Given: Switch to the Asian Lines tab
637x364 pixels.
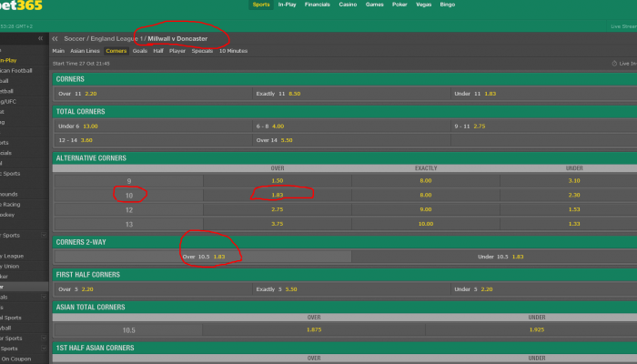Looking at the screenshot, I should (x=85, y=51).
